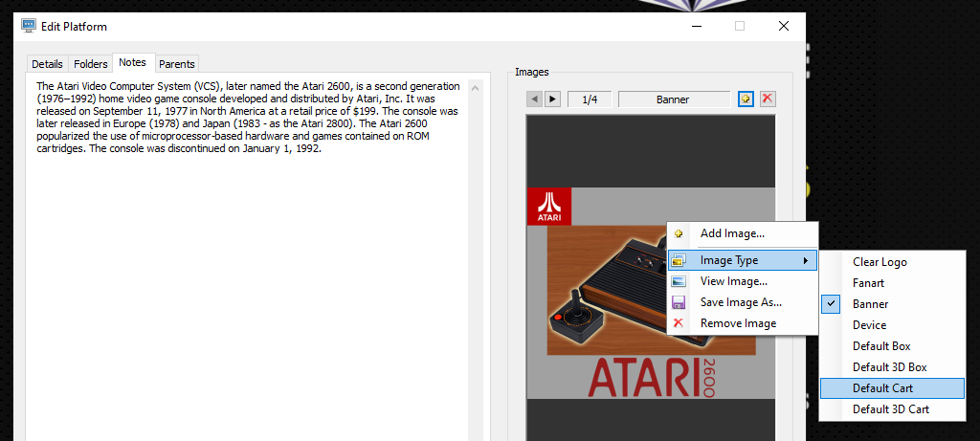Click the View Image picture icon
This screenshot has width=980, height=441.
point(679,281)
